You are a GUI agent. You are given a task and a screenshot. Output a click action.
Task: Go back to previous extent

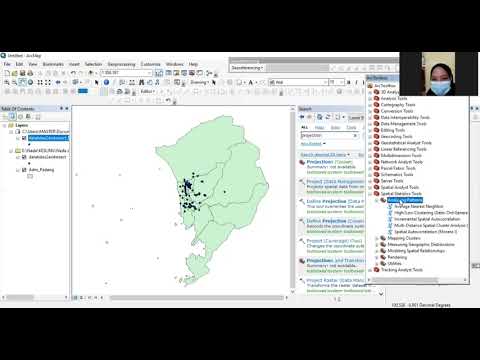(x=58, y=82)
